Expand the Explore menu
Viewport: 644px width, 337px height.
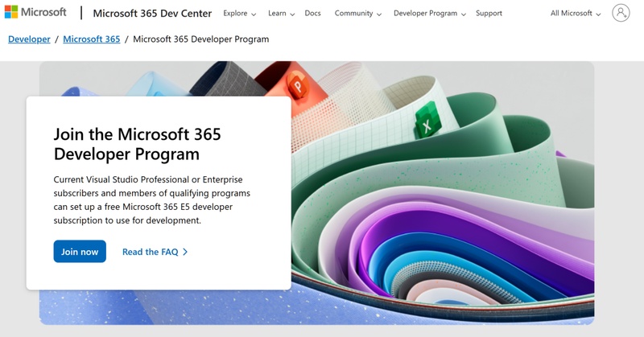(239, 13)
